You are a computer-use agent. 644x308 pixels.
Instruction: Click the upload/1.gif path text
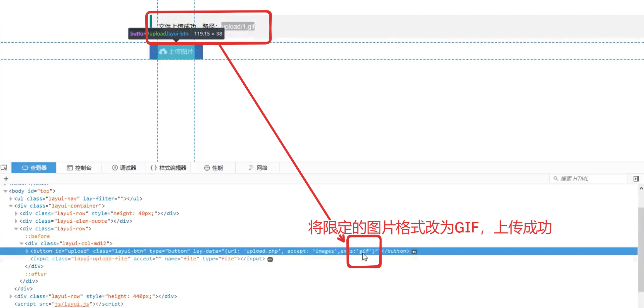click(x=238, y=27)
